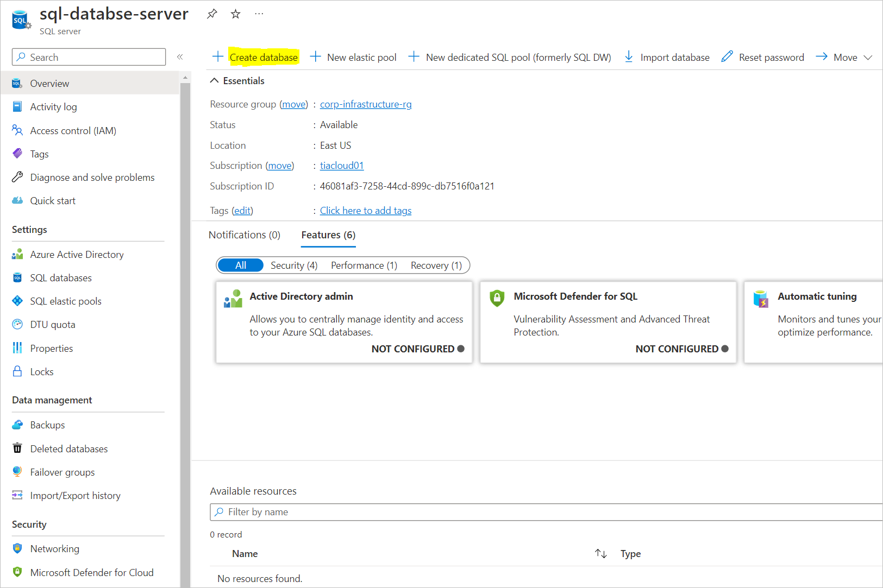883x588 pixels.
Task: Switch to the Features (6) tab
Action: [x=328, y=235]
